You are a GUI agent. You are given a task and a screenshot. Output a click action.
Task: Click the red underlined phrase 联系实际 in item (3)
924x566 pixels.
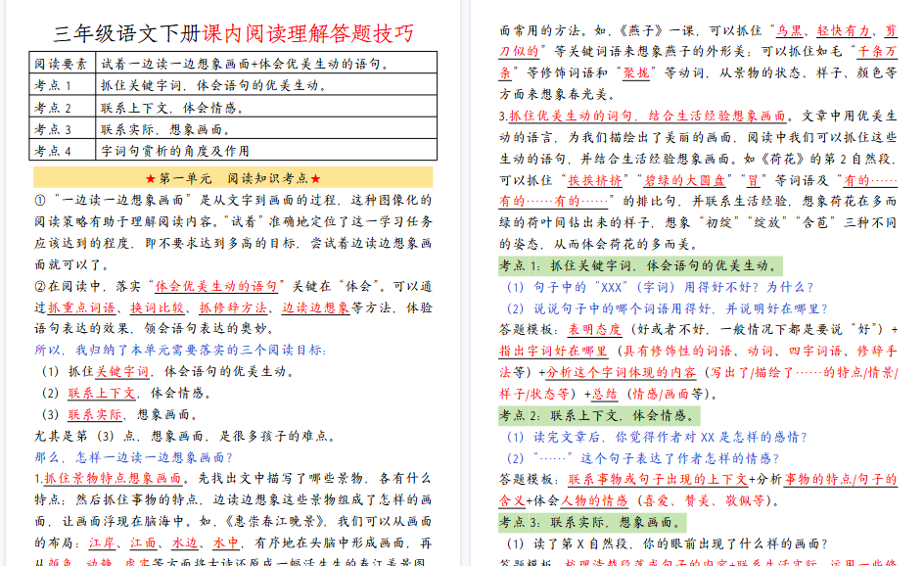click(95, 414)
